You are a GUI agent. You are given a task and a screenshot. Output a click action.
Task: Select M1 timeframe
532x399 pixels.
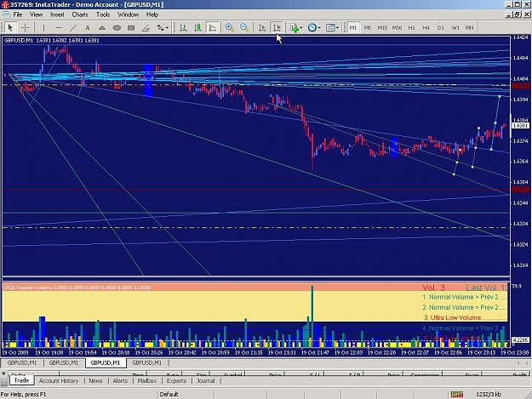(353, 28)
